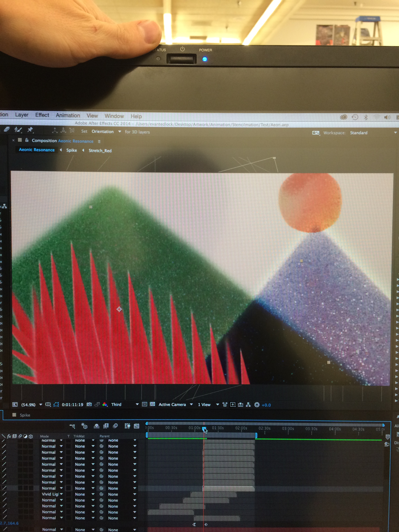Toggle mask and shape path visibility
This screenshot has height=532, width=399.
coord(56,404)
